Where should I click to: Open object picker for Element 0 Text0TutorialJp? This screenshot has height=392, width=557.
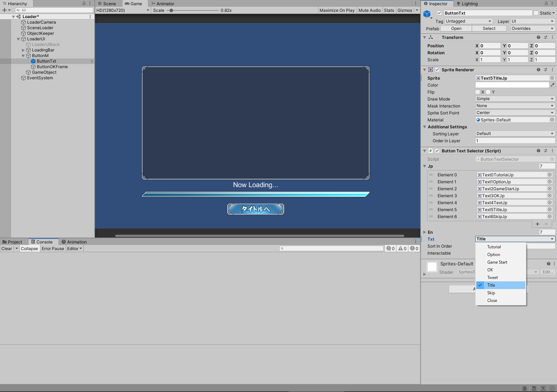(x=550, y=175)
